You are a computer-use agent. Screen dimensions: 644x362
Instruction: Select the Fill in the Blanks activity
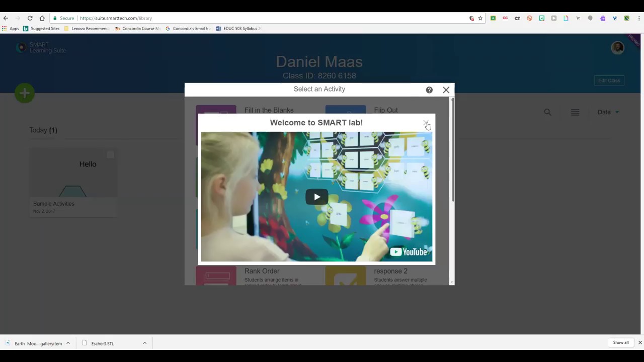[269, 110]
